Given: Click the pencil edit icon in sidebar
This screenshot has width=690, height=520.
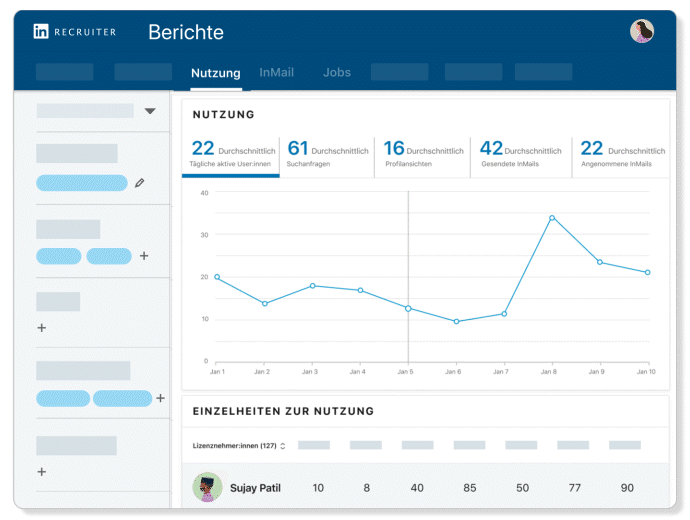Looking at the screenshot, I should (140, 183).
